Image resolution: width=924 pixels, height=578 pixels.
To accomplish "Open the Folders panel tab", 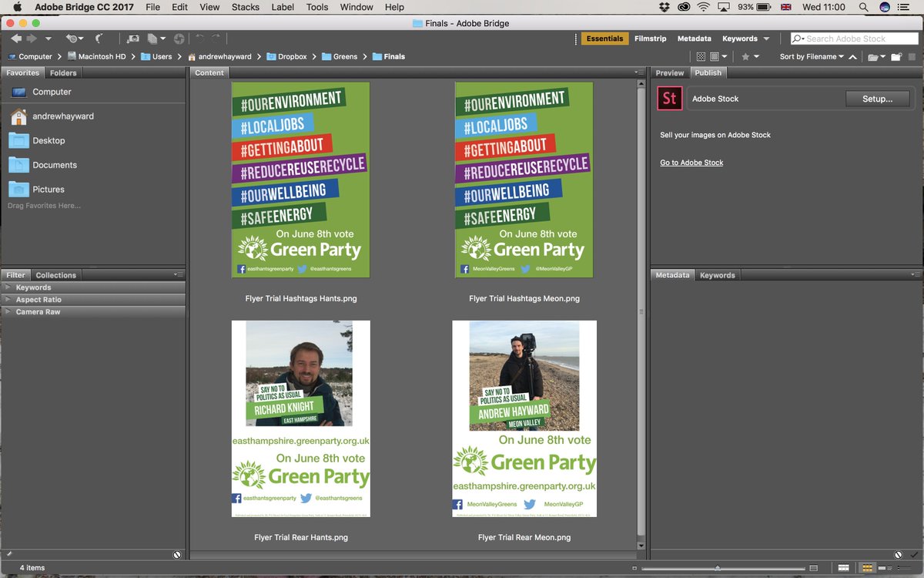I will pos(63,73).
